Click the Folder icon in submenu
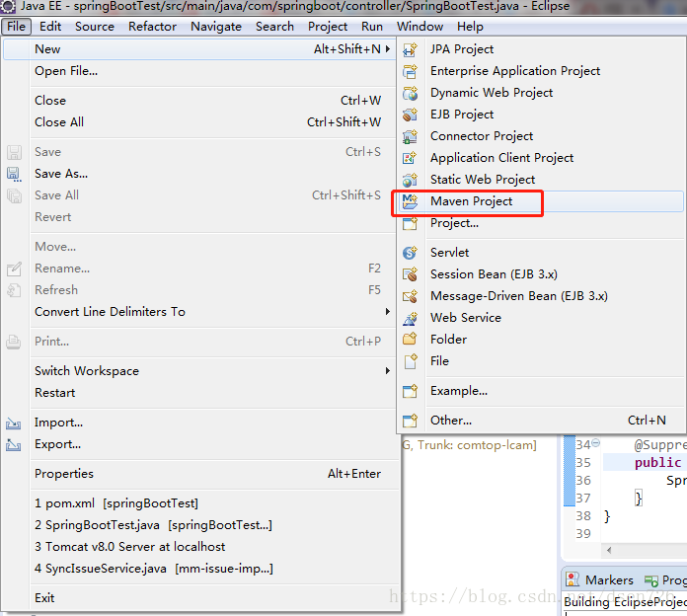This screenshot has height=616, width=687. (x=410, y=340)
